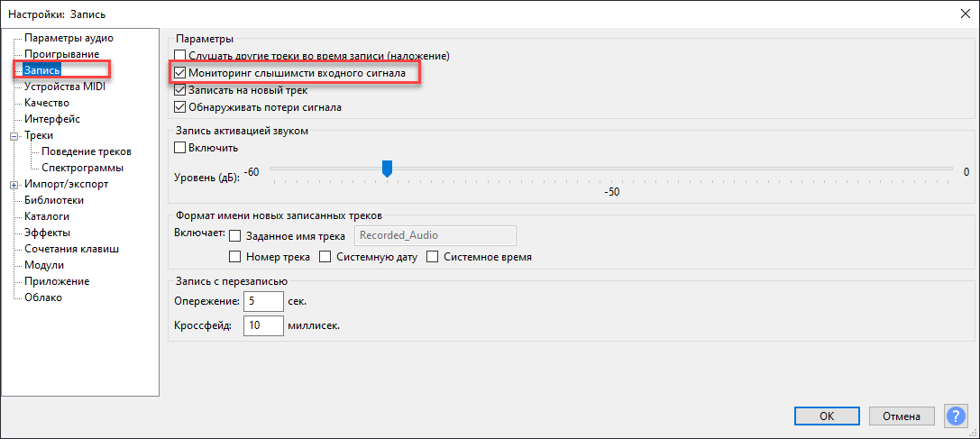Screen dimensions: 980x439
Task: Click the 'Отмена' button
Action: click(901, 416)
